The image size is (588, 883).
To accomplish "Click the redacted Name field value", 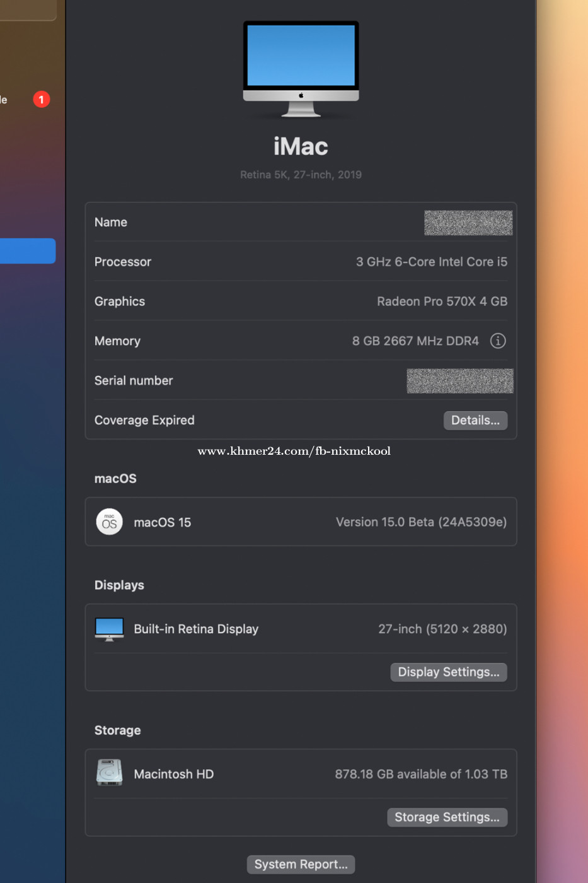I will tap(468, 223).
